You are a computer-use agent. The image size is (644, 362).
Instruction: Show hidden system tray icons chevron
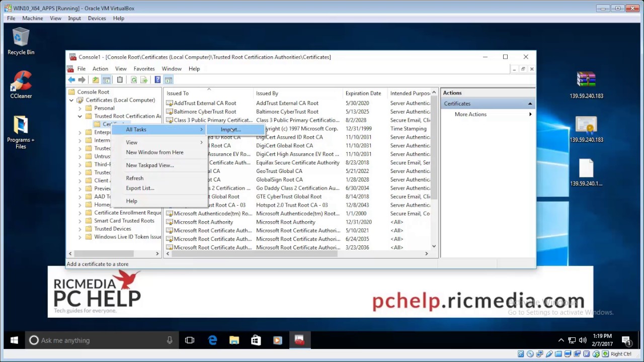pos(561,340)
